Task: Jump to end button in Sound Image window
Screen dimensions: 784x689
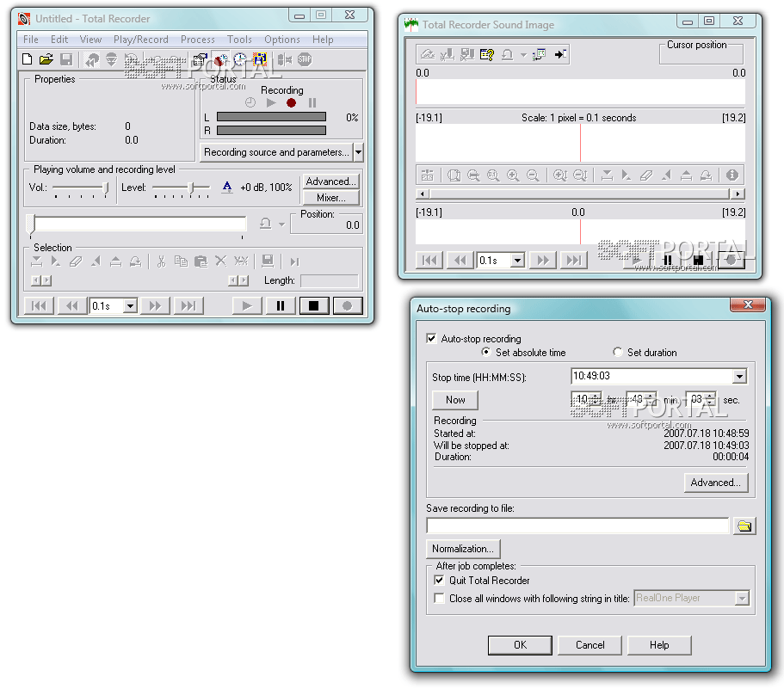Action: [x=574, y=261]
